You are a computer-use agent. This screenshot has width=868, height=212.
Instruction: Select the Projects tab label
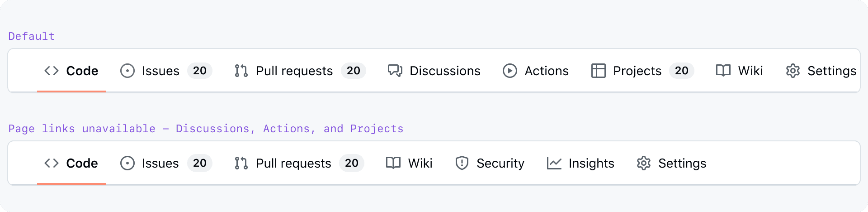[x=637, y=71]
